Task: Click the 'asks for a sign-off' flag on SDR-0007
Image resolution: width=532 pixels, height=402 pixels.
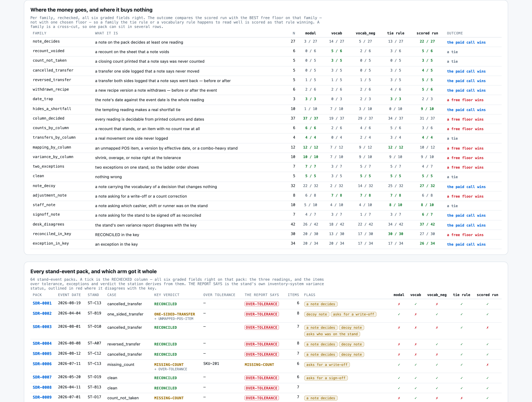Action: [x=326, y=378]
